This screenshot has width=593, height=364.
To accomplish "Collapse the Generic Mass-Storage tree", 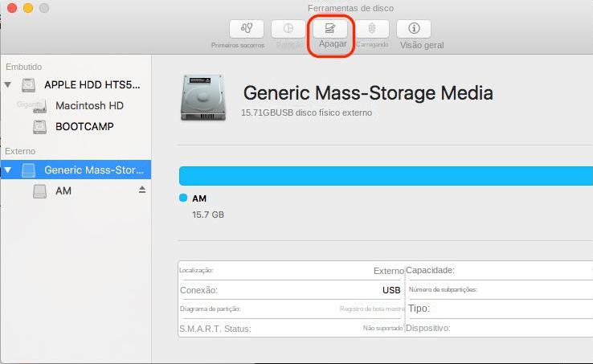I will (x=7, y=170).
